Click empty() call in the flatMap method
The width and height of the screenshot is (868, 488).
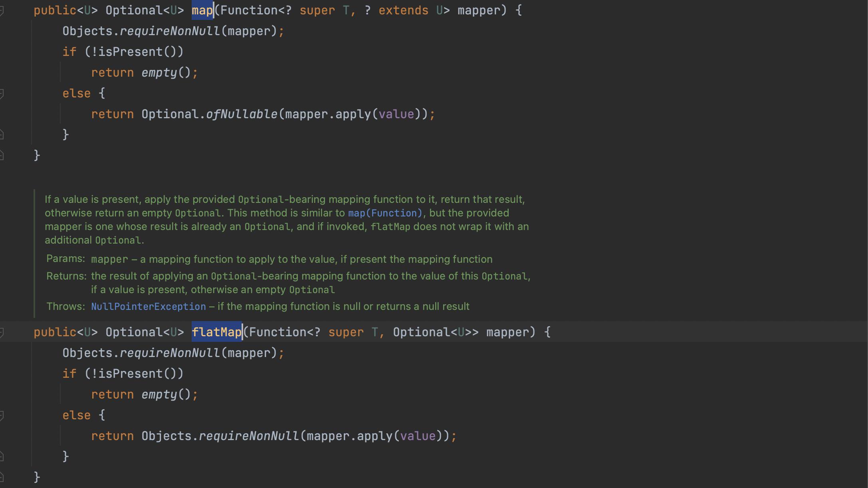pyautogui.click(x=166, y=395)
